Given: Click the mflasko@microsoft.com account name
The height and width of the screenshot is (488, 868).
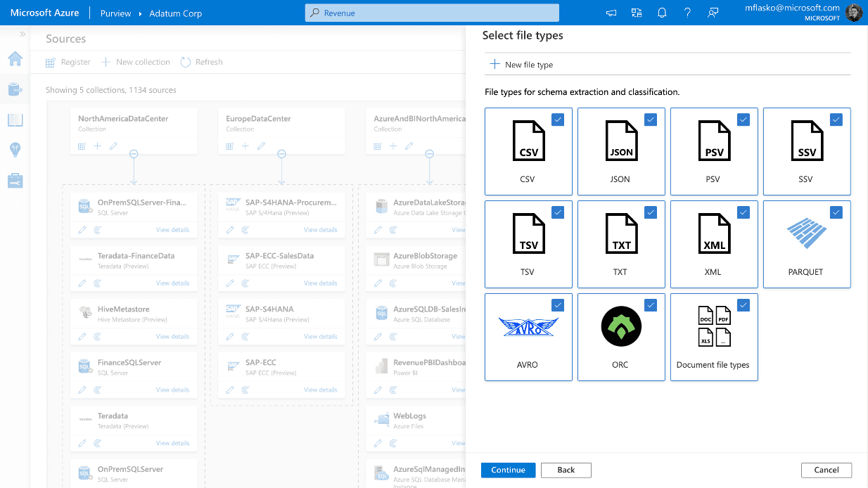Looking at the screenshot, I should tap(792, 8).
